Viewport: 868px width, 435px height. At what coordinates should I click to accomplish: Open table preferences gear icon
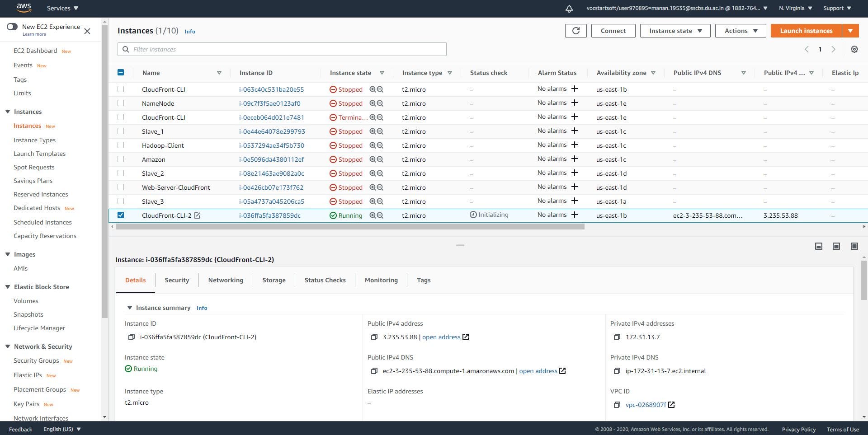854,49
